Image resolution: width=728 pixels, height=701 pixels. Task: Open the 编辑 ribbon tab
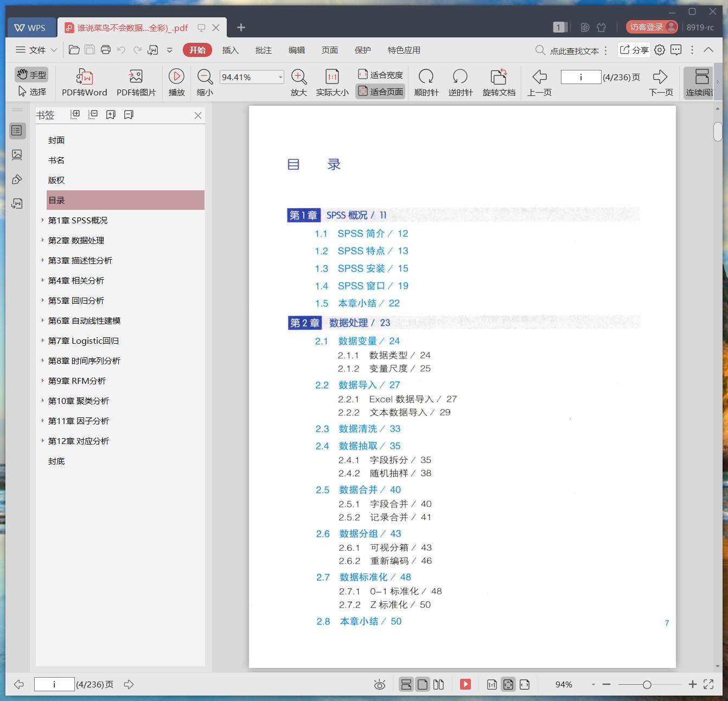[297, 50]
